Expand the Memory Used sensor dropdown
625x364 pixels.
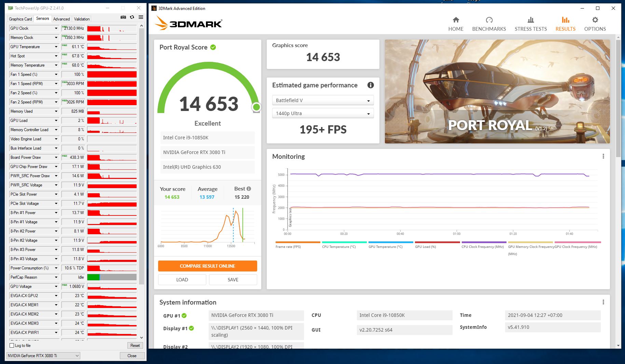point(56,111)
